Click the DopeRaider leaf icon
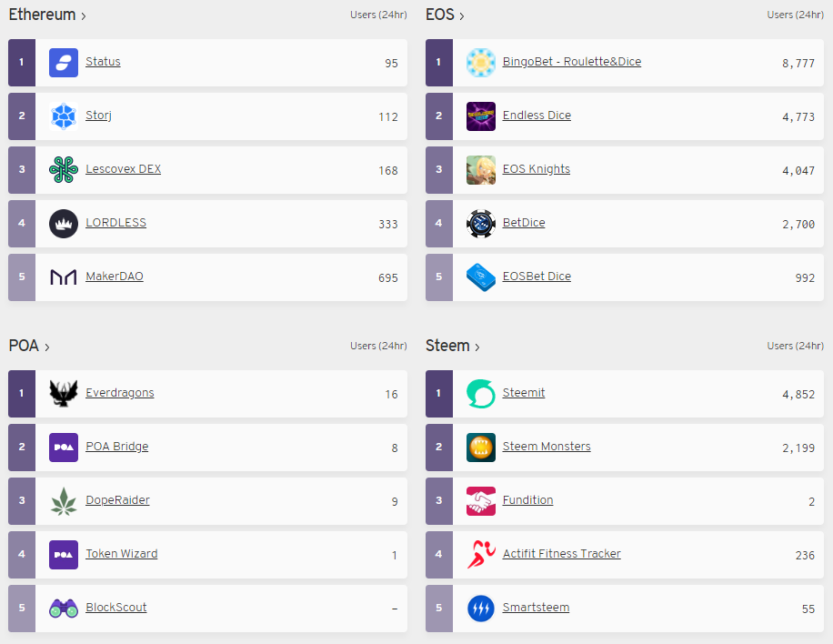The width and height of the screenshot is (833, 644). pos(62,500)
